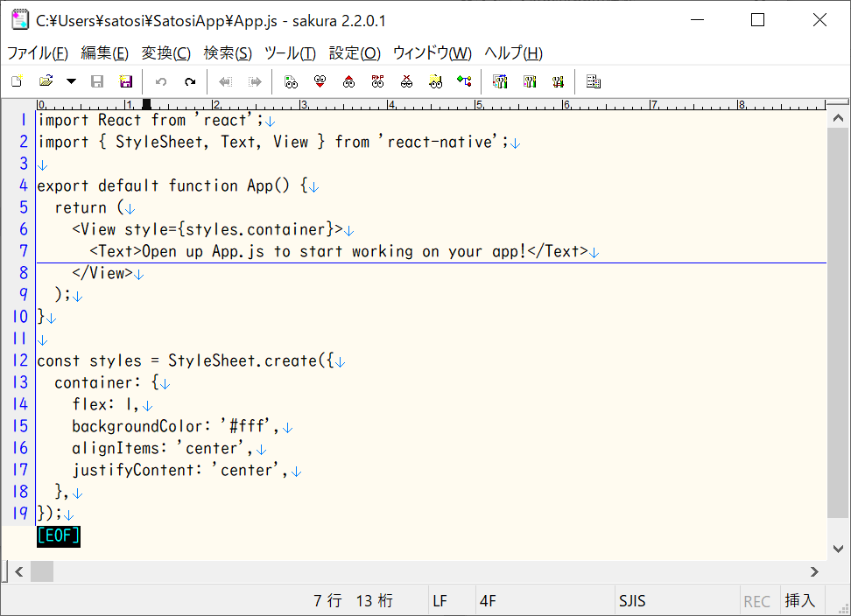
Task: Click find previous up-arrow binoculars icon
Action: click(349, 81)
